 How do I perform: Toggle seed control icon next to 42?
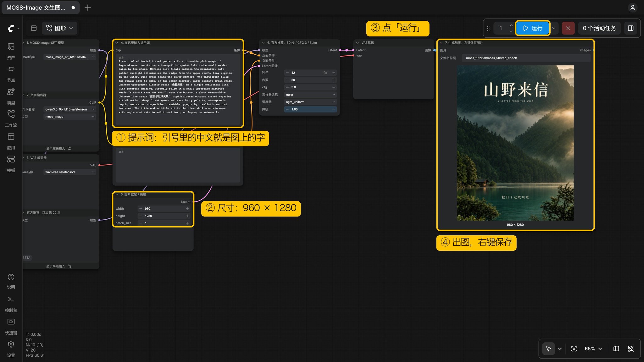tap(325, 73)
